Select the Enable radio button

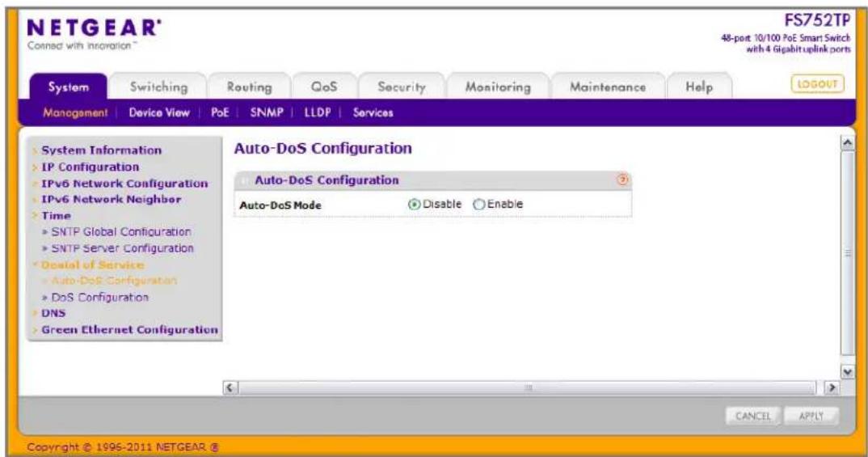pos(478,205)
